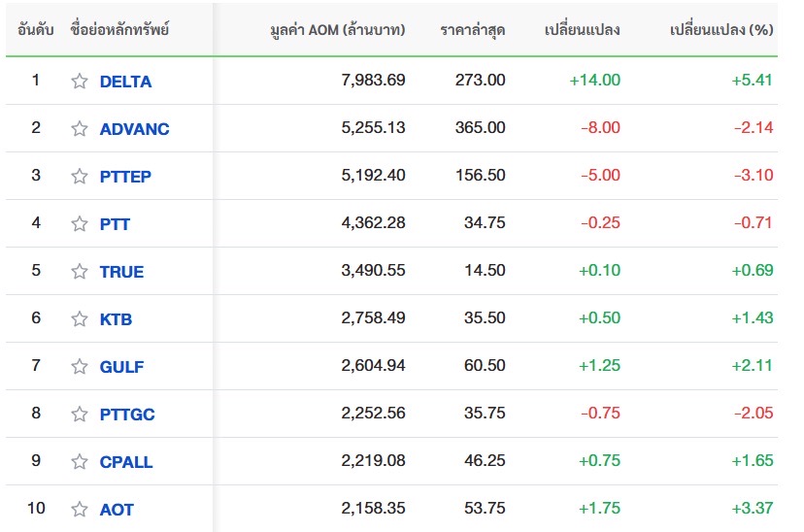Image resolution: width=804 pixels, height=532 pixels.
Task: Add PTTEP to favorites with star
Action: point(80,177)
